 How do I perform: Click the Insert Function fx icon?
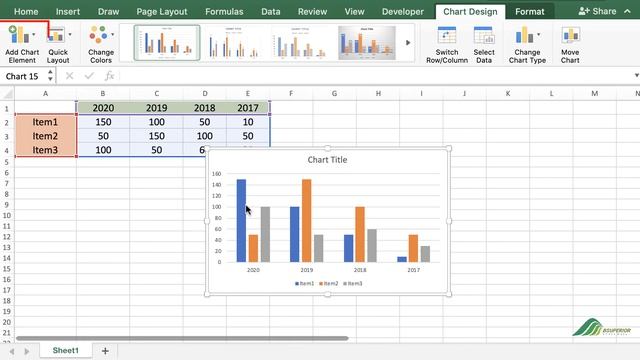(109, 76)
